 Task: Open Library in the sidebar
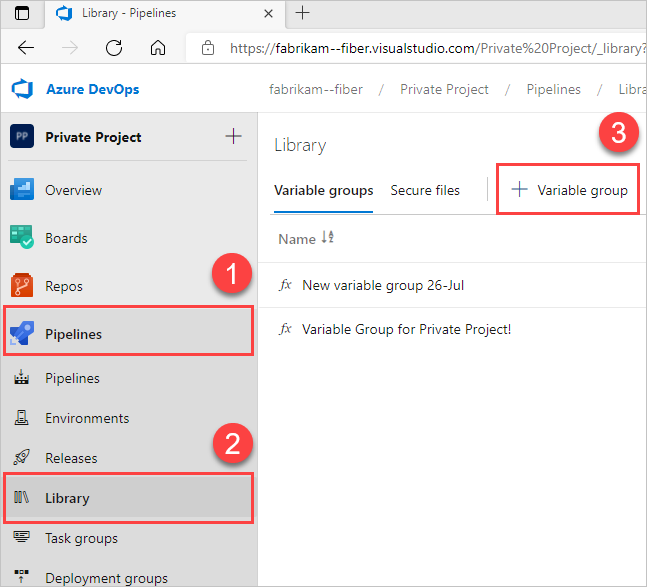pyautogui.click(x=128, y=498)
